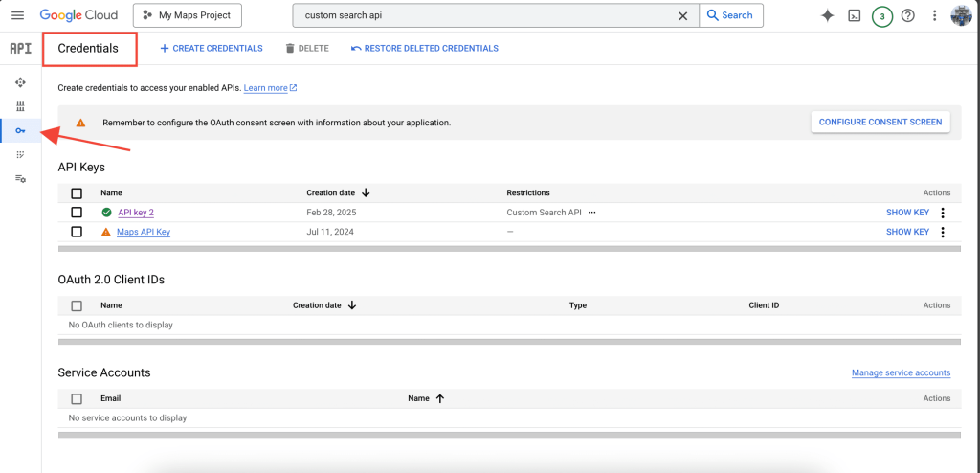Click Create Credentials in the toolbar

click(211, 48)
